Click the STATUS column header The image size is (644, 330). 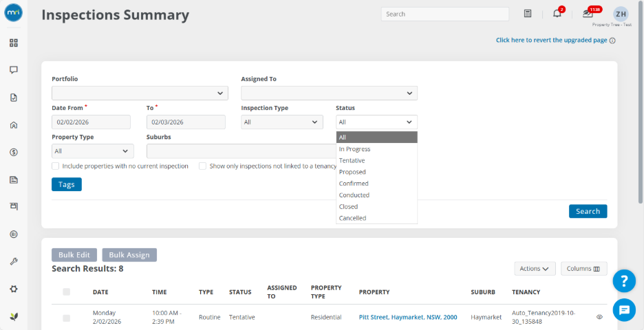(240, 292)
